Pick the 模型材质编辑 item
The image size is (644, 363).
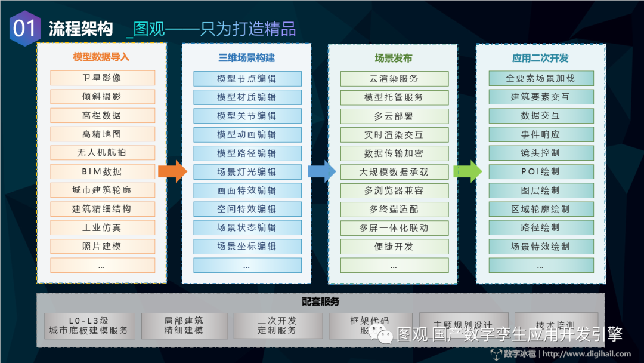point(247,97)
